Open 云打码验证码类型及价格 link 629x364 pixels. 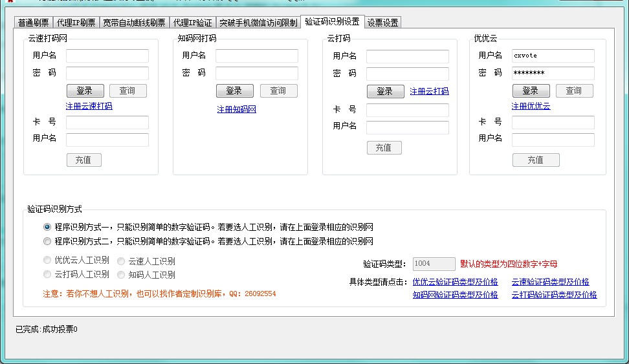pyautogui.click(x=554, y=295)
